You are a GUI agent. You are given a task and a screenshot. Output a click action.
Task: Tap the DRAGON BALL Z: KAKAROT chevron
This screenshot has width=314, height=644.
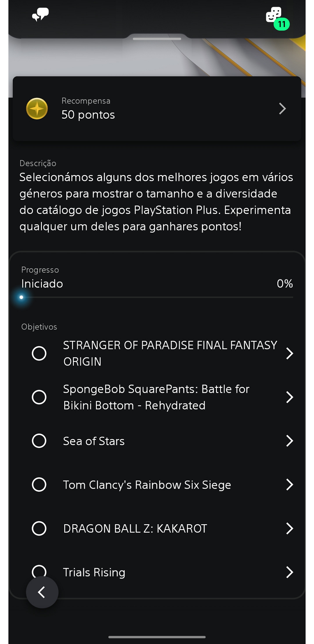click(289, 528)
